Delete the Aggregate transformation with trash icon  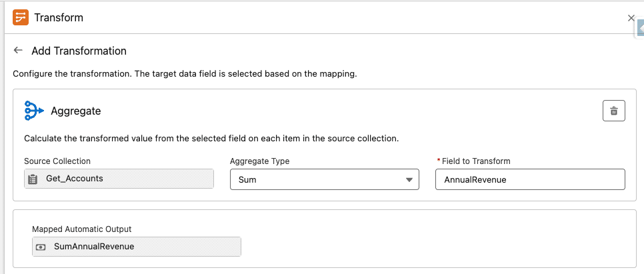[x=613, y=111]
